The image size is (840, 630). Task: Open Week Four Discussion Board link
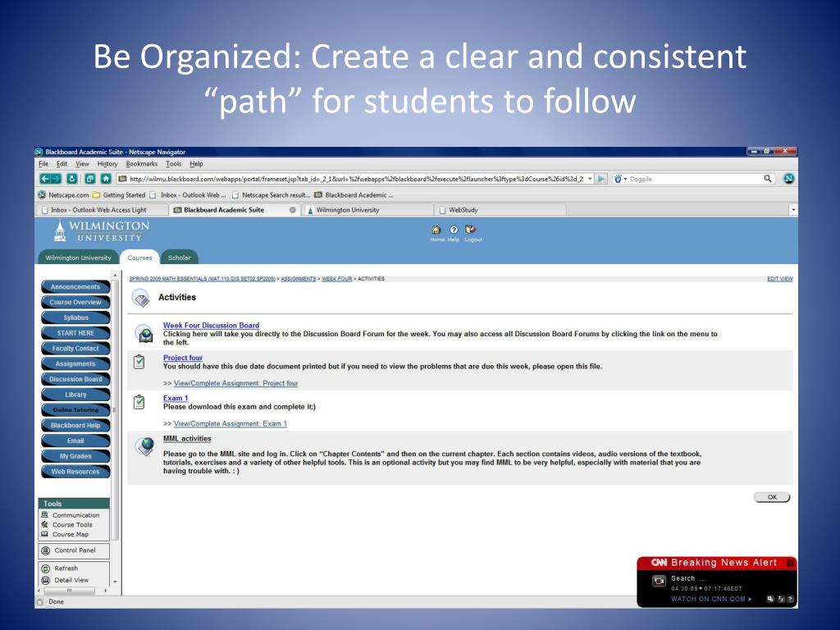211,325
